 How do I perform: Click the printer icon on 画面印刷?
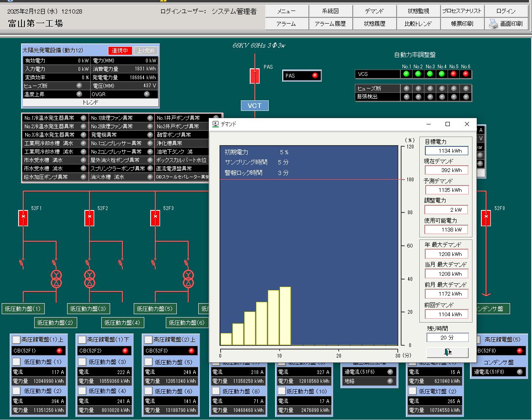point(494,24)
